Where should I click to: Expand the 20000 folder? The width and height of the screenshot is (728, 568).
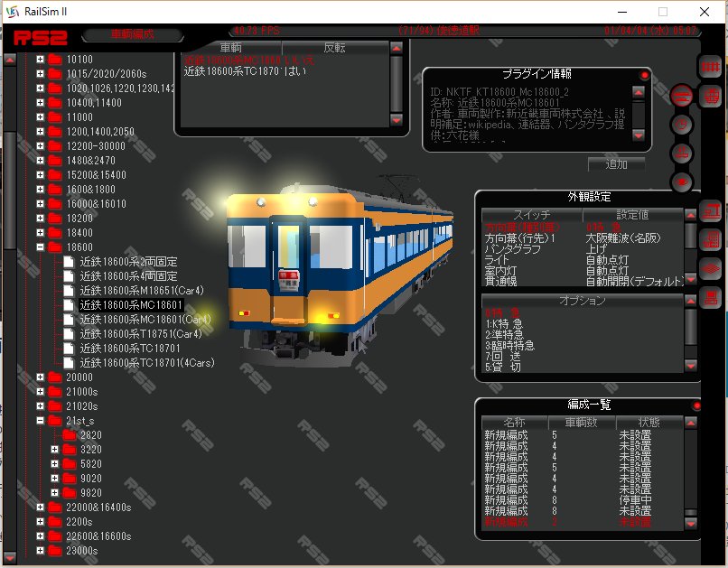[x=40, y=377]
